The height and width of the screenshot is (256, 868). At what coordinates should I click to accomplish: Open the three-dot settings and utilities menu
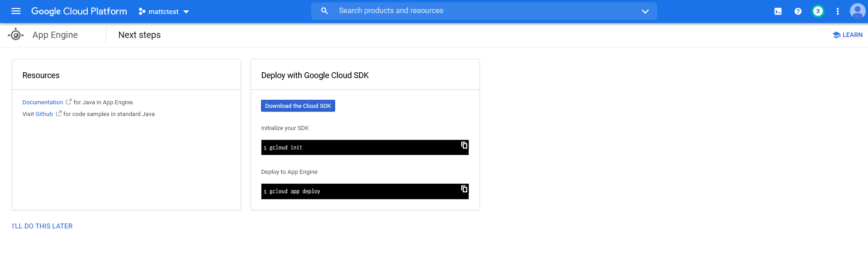837,11
